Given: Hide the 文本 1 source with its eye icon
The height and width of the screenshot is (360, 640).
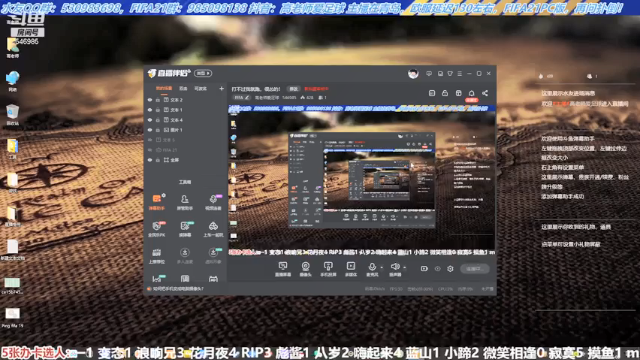Looking at the screenshot, I should pos(150,110).
